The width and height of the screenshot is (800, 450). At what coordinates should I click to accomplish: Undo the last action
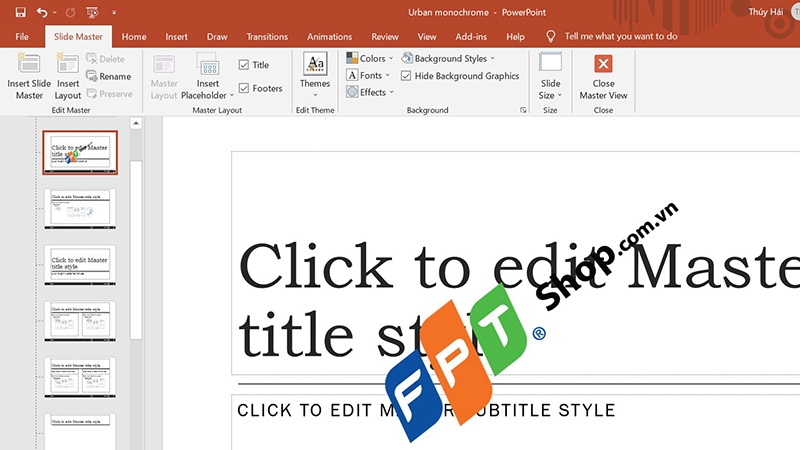pos(42,12)
